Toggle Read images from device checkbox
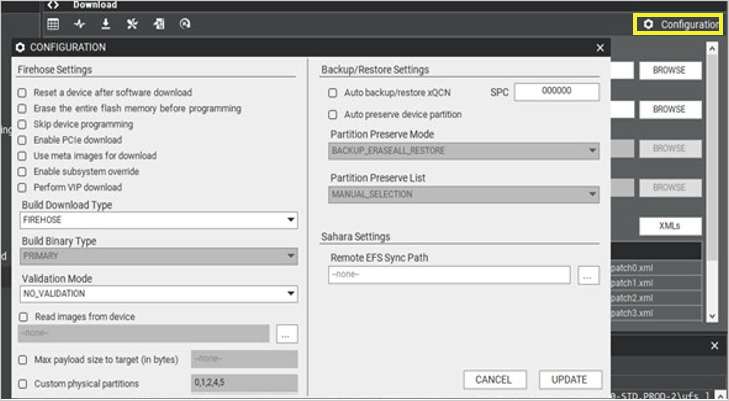Image resolution: width=729 pixels, height=401 pixels. (23, 317)
